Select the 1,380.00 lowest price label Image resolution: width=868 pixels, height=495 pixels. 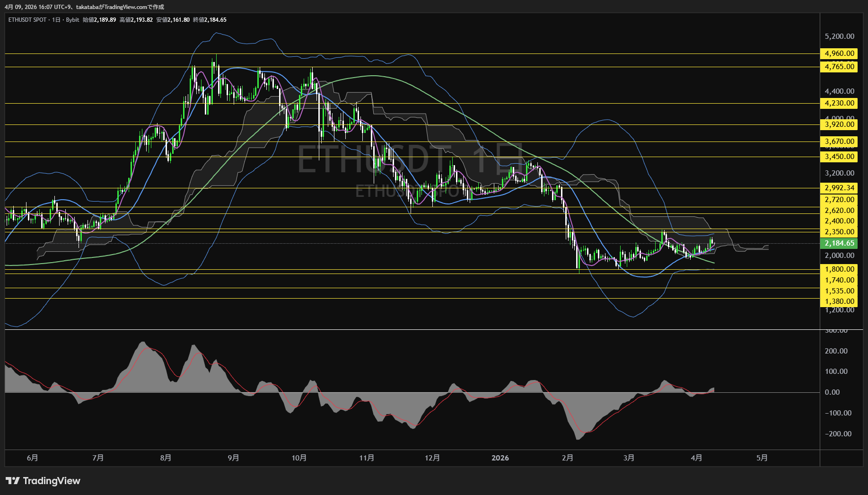click(x=839, y=301)
